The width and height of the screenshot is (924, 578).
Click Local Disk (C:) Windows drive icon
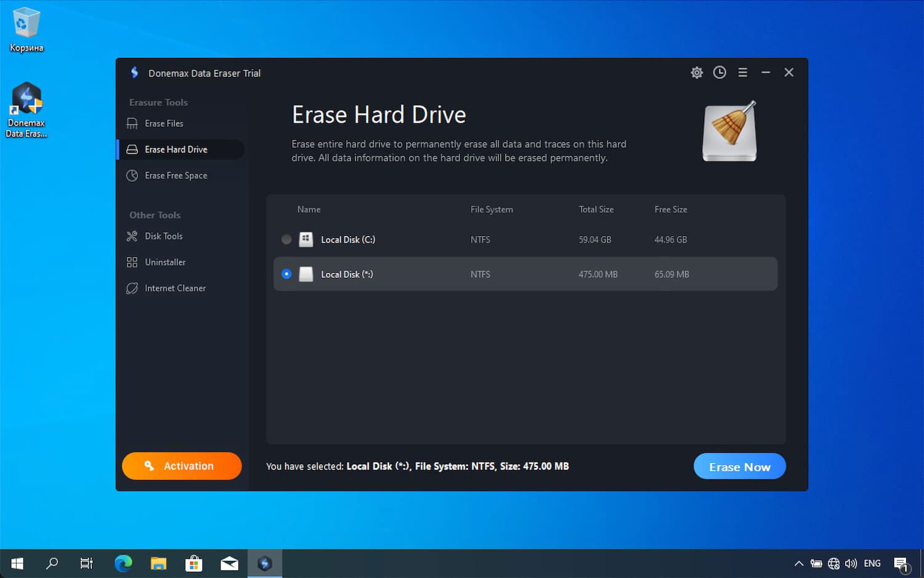point(306,240)
